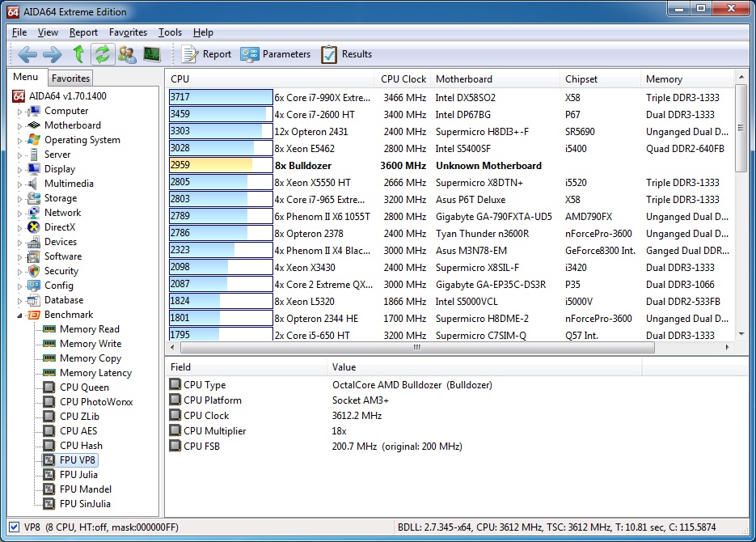Expand the Operating System node
The height and width of the screenshot is (542, 756).
pos(19,140)
